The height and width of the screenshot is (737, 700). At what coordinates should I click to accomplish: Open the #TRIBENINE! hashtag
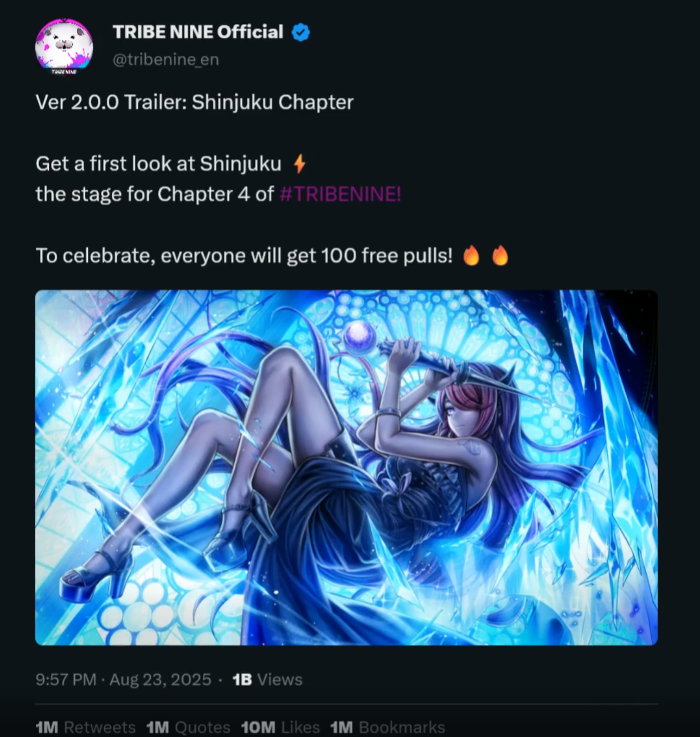341,194
